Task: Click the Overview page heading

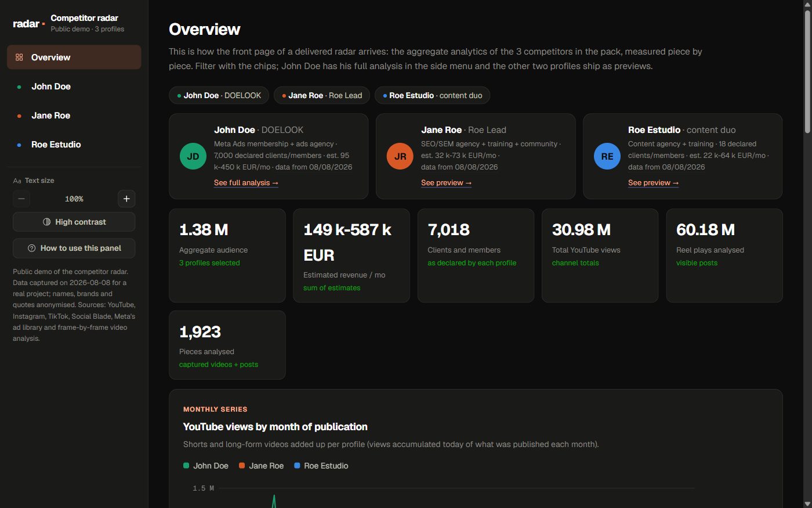Action: coord(204,30)
